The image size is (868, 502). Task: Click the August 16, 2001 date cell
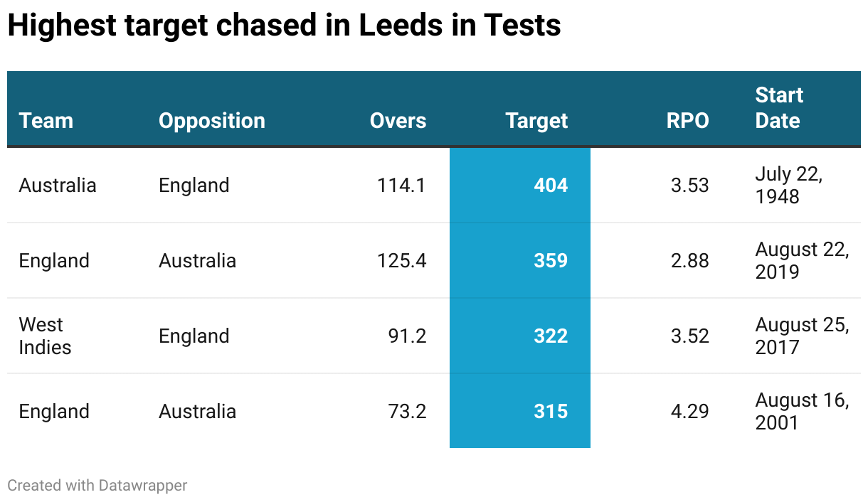802,412
